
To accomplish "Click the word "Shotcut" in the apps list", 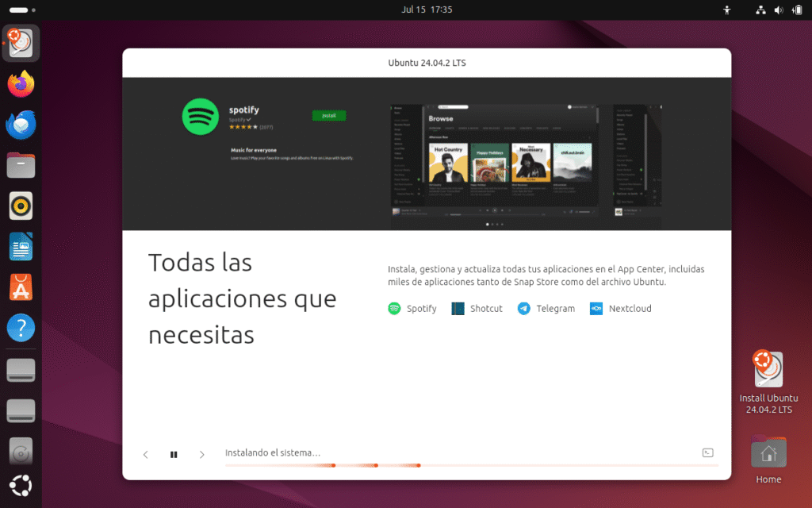I will [486, 309].
